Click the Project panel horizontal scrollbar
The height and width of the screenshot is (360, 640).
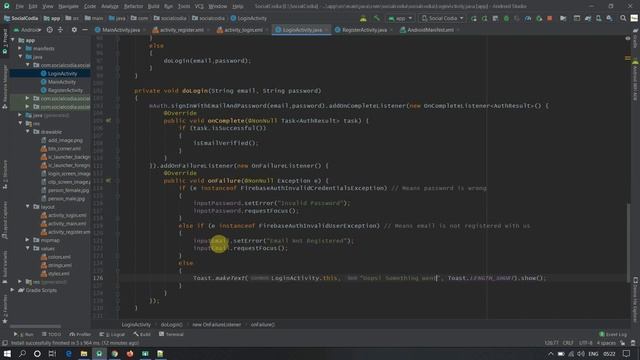tap(35, 327)
